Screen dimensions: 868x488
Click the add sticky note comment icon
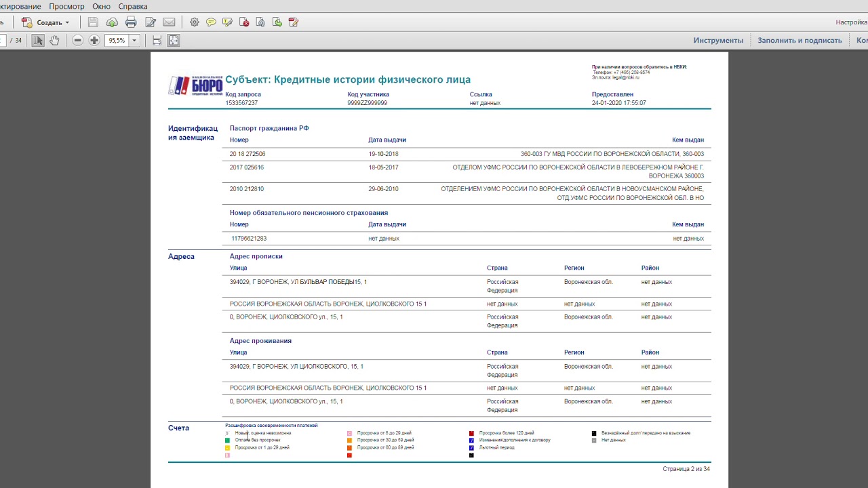point(211,22)
